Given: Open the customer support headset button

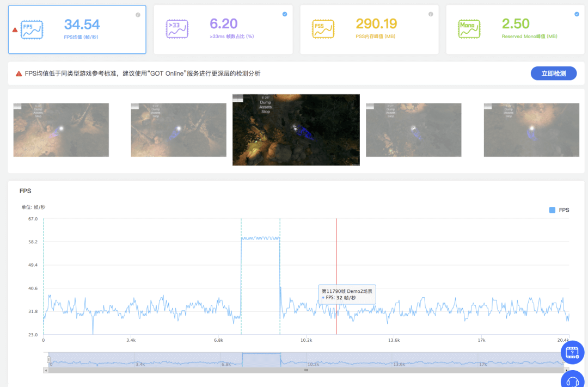Looking at the screenshot, I should (x=572, y=379).
